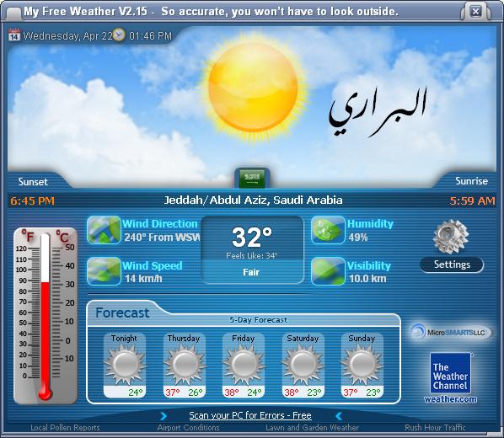Image resolution: width=504 pixels, height=438 pixels.
Task: Open The Weather Channel logo
Action: [x=450, y=373]
